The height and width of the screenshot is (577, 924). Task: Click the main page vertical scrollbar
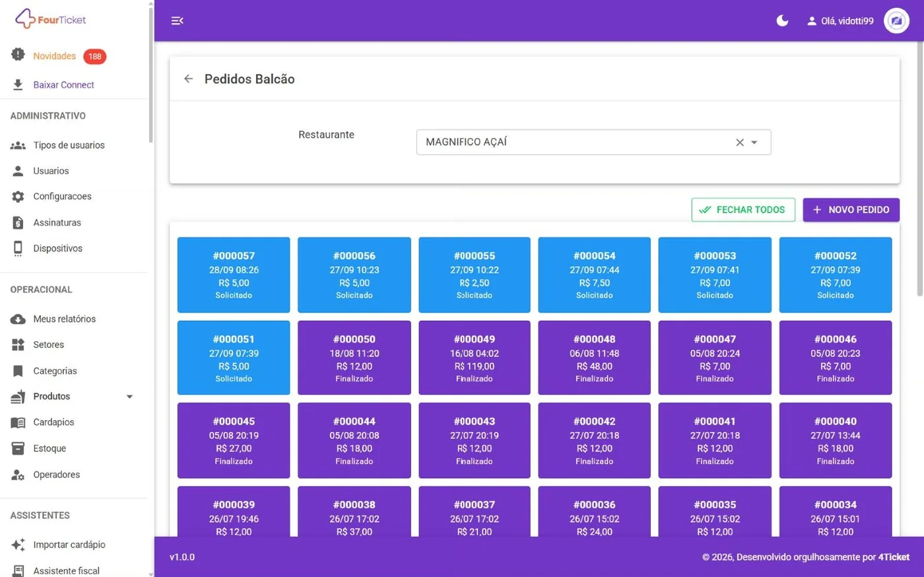click(920, 167)
